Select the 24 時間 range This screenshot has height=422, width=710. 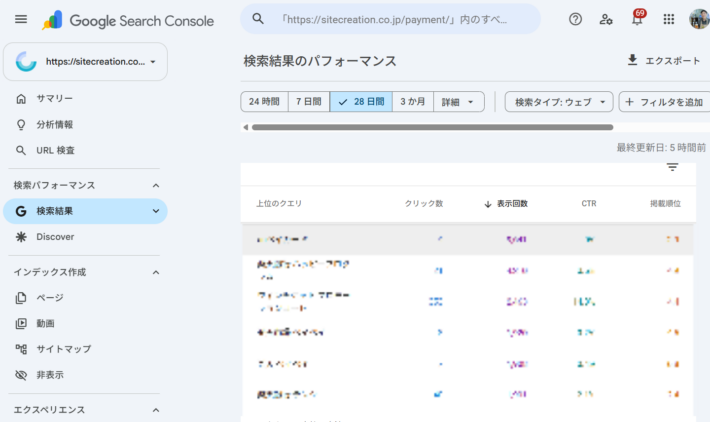point(264,102)
